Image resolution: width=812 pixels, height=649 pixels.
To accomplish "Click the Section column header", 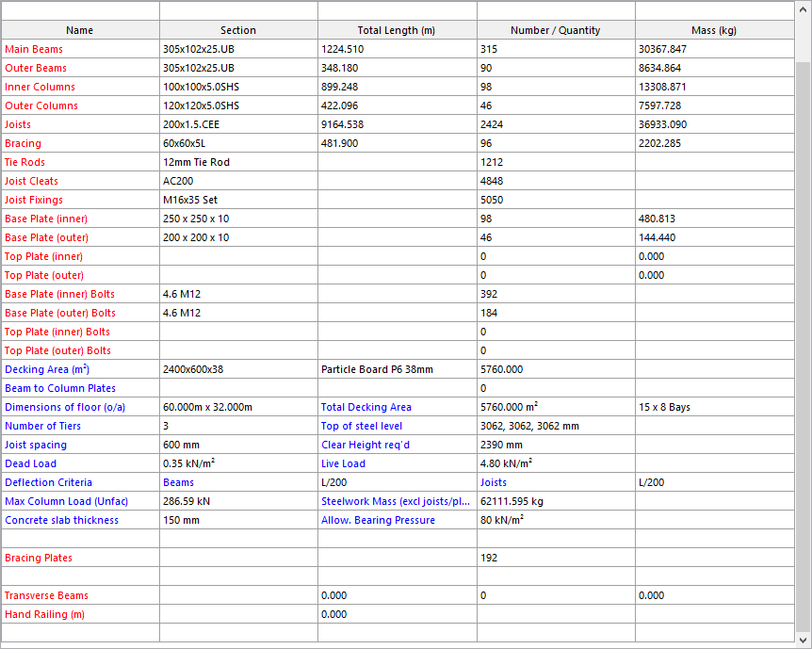I will [x=238, y=30].
